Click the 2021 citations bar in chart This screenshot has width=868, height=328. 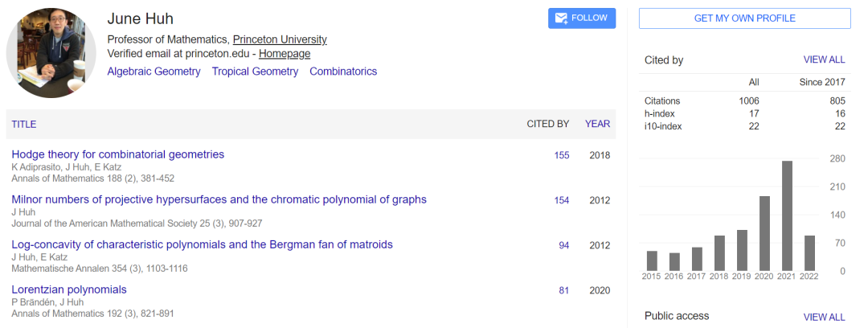(x=787, y=215)
